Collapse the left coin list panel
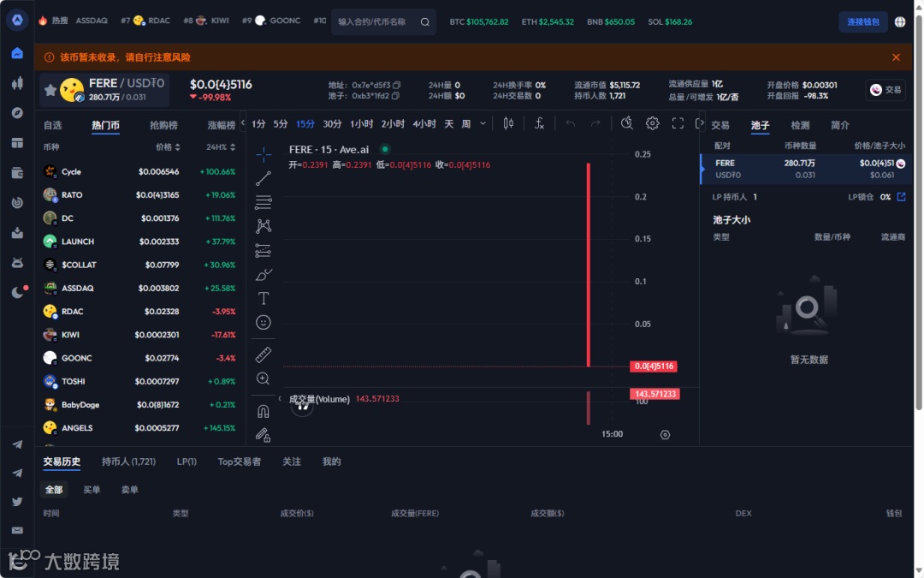This screenshot has height=578, width=924. pyautogui.click(x=242, y=122)
